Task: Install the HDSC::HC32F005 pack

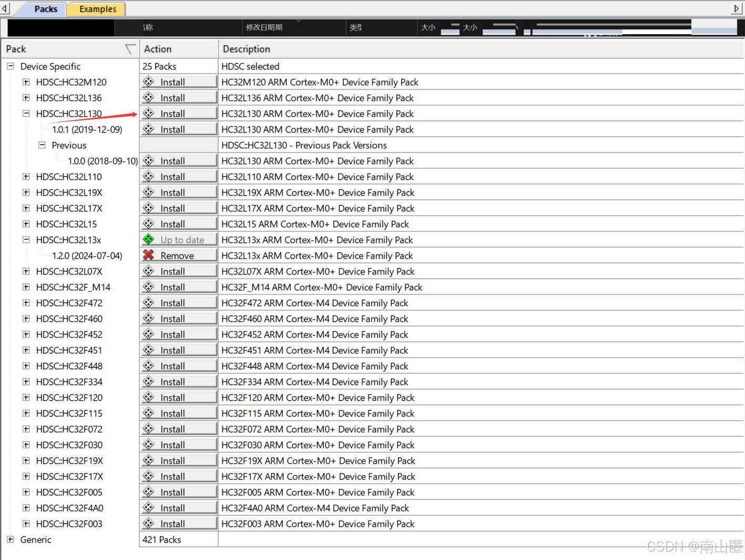Action: pos(179,492)
